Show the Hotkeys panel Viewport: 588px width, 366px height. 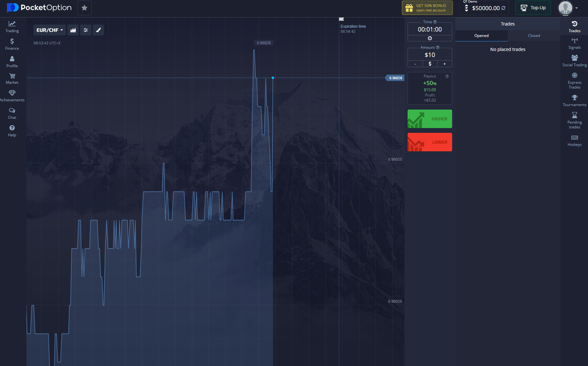pos(574,140)
